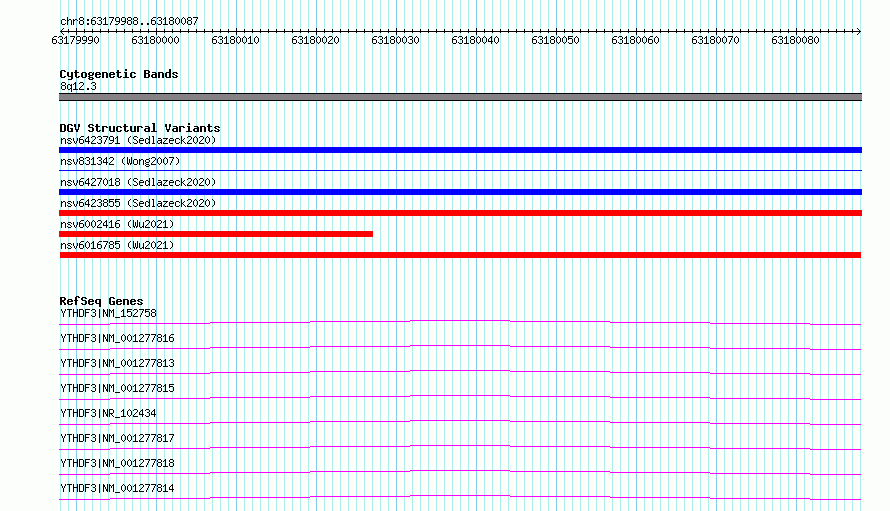Viewport: 890px width, 511px height.
Task: Open variant nsv6423791 (Sedlazeck2020) label
Action: 138,140
